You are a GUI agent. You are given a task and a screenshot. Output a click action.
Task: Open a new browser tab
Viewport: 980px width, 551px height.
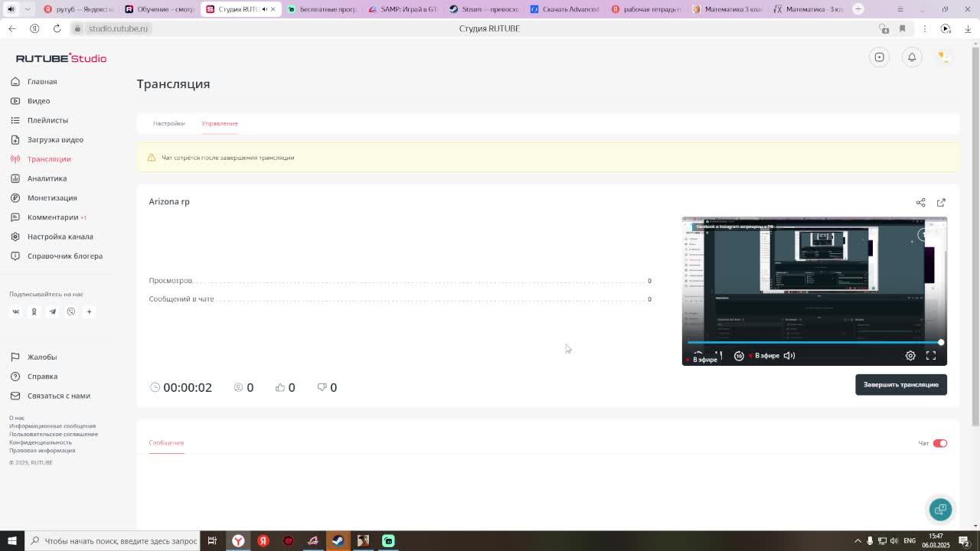858,9
